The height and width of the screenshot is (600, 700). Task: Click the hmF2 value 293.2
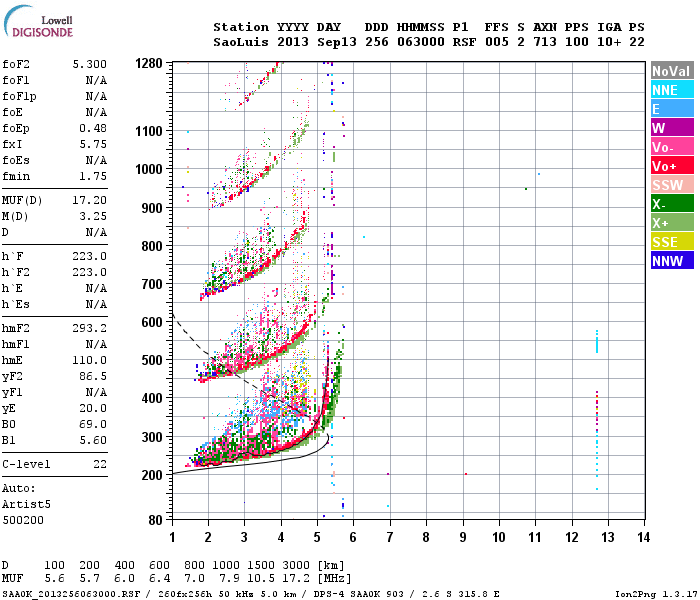[90, 328]
